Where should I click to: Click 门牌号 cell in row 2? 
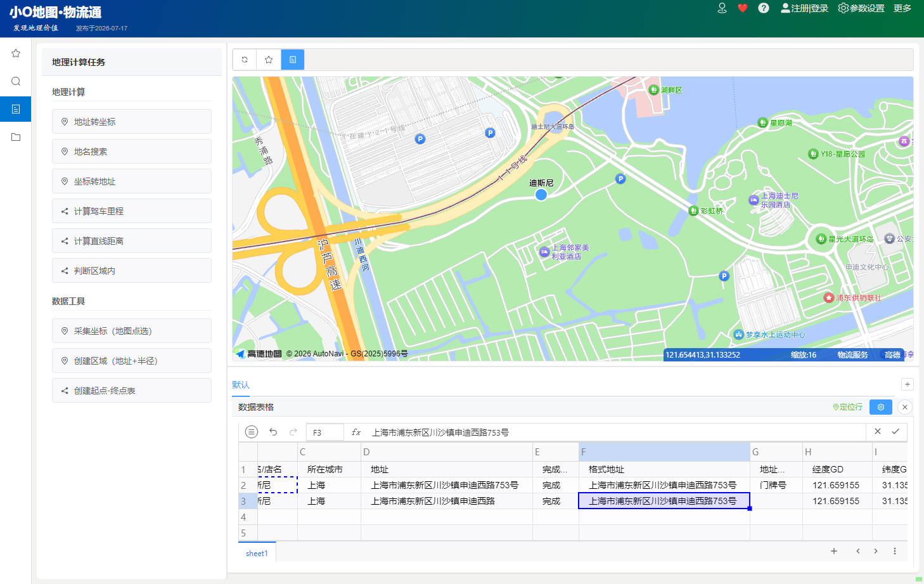[x=776, y=485]
